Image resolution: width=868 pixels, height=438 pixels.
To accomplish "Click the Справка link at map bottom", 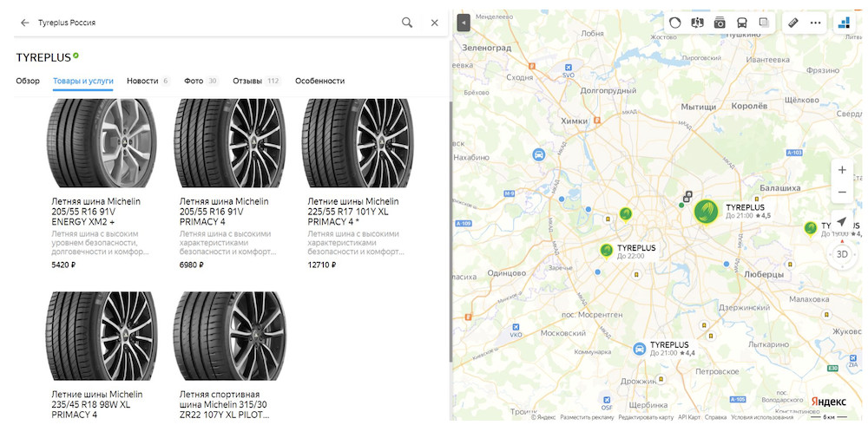I will [x=715, y=417].
